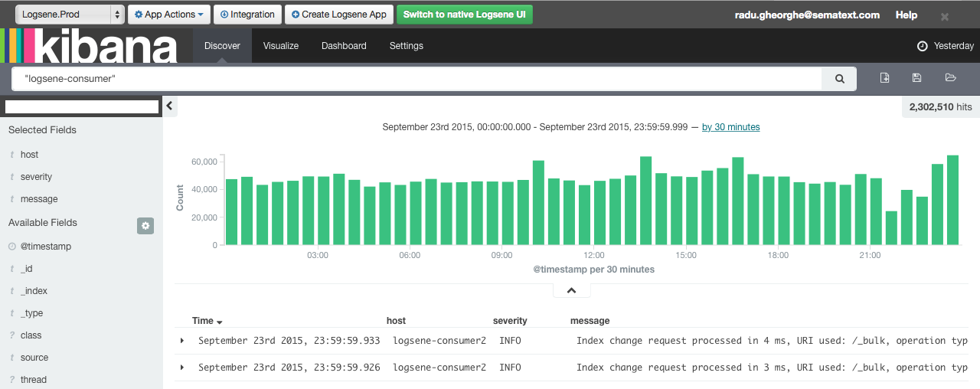Collapse the histogram with the up chevron

572,290
